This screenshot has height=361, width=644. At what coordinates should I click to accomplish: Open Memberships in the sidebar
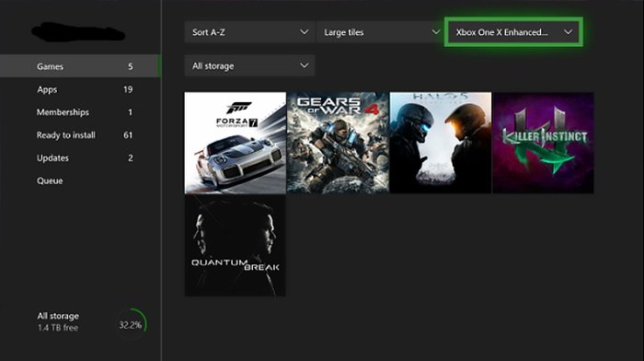point(80,112)
